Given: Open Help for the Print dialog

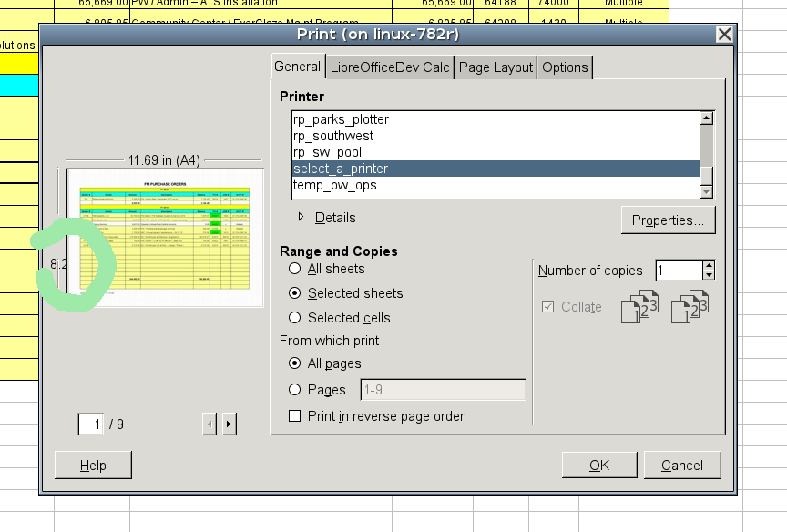Looking at the screenshot, I should click(x=93, y=465).
